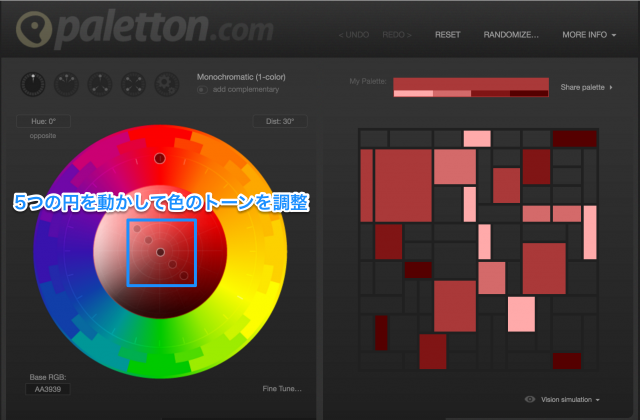This screenshot has width=640, height=420.
Task: Click the Base RGB AA3939 field
Action: [48, 389]
